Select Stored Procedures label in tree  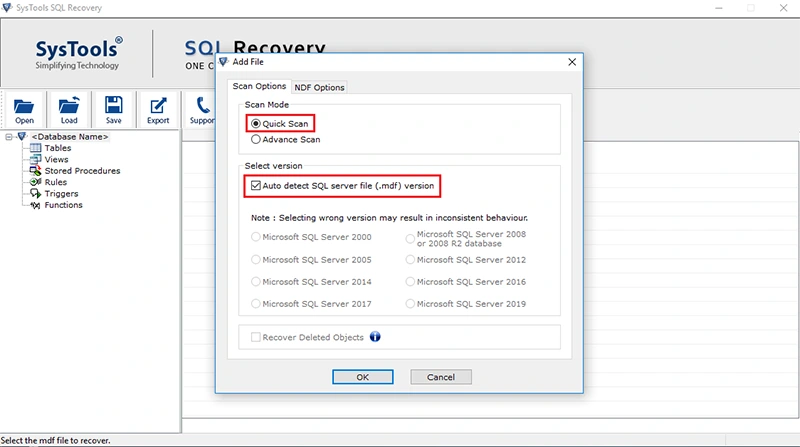point(82,171)
